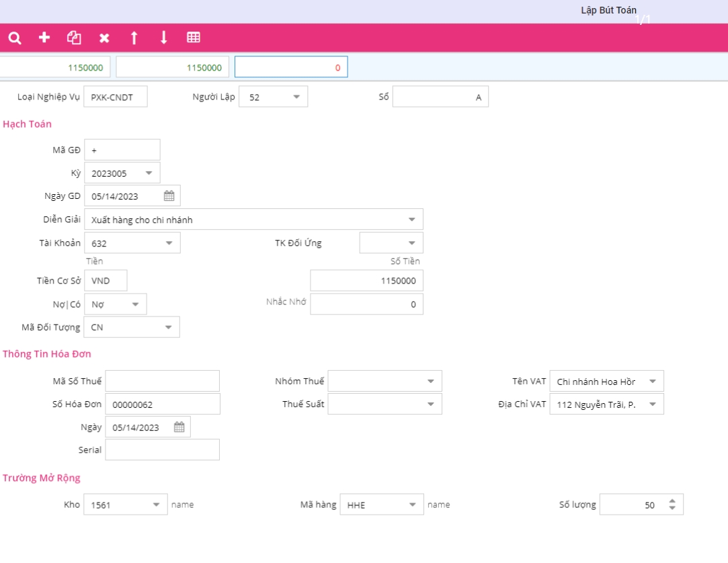Click the Mã Số Thuế input field
Image resolution: width=728 pixels, height=563 pixels.
[x=163, y=381]
